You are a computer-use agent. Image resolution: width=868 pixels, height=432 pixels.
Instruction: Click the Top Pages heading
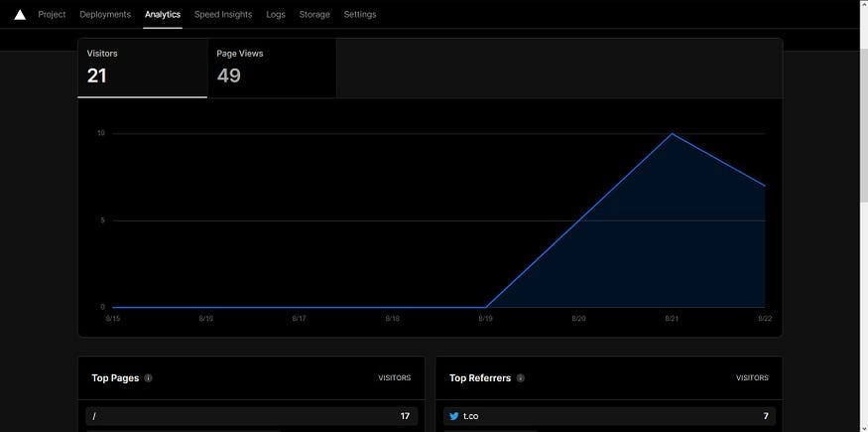click(x=115, y=378)
